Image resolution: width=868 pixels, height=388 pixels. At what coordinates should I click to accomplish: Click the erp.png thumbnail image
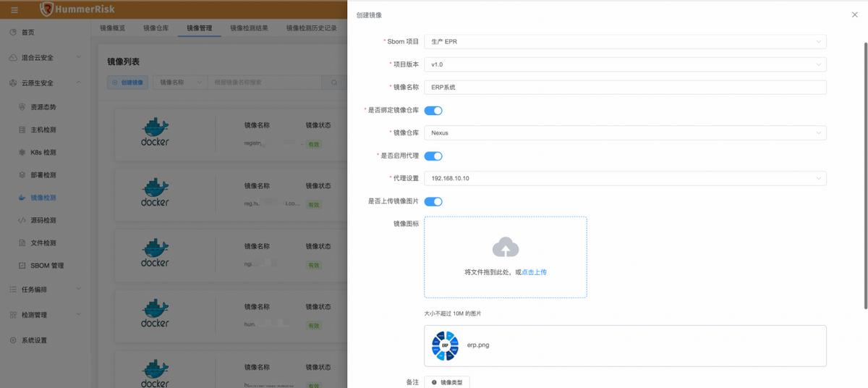point(445,345)
